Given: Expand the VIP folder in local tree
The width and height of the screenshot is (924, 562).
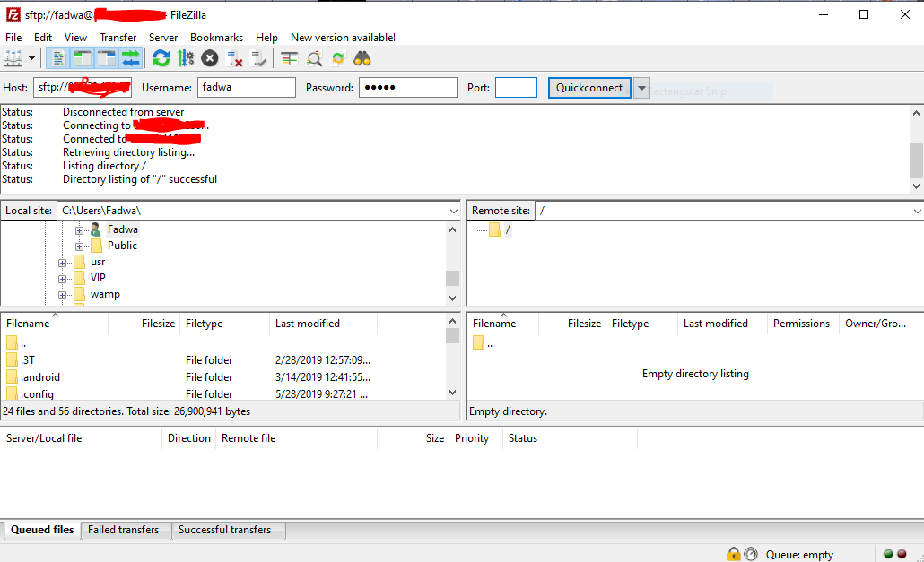Looking at the screenshot, I should pyautogui.click(x=62, y=279).
